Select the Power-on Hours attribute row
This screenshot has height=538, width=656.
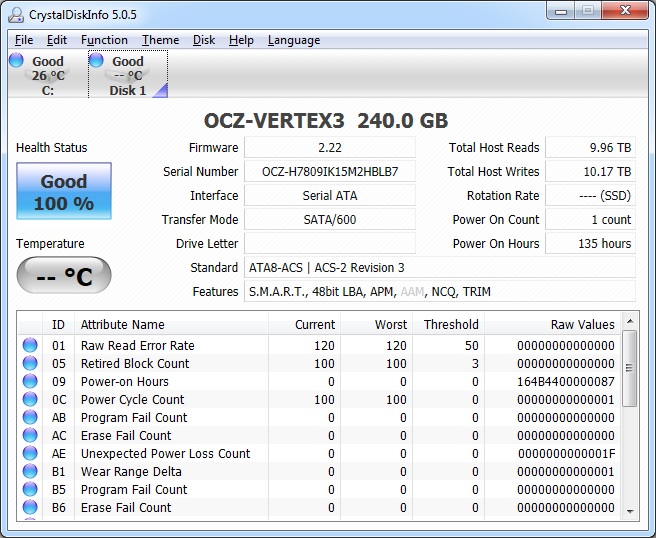click(319, 382)
